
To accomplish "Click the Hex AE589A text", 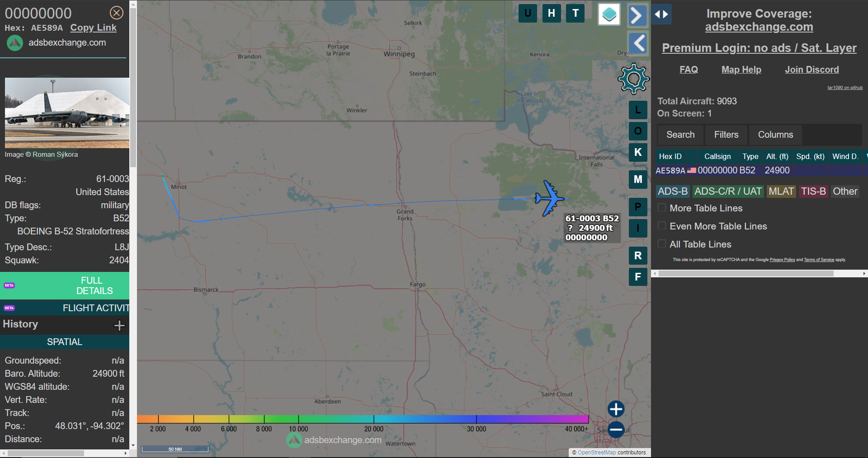I will tap(34, 28).
